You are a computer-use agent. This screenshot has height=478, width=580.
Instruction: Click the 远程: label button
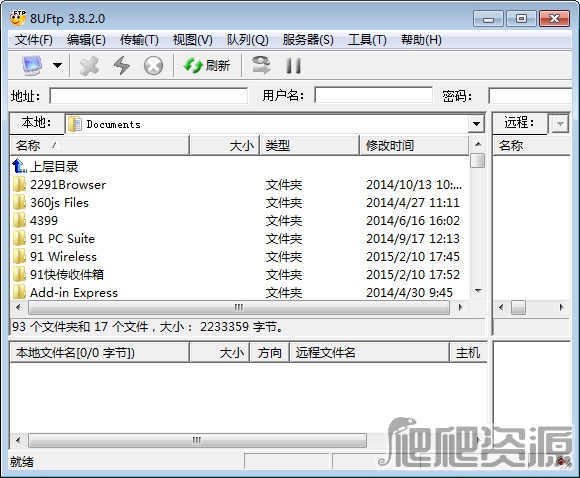click(520, 122)
